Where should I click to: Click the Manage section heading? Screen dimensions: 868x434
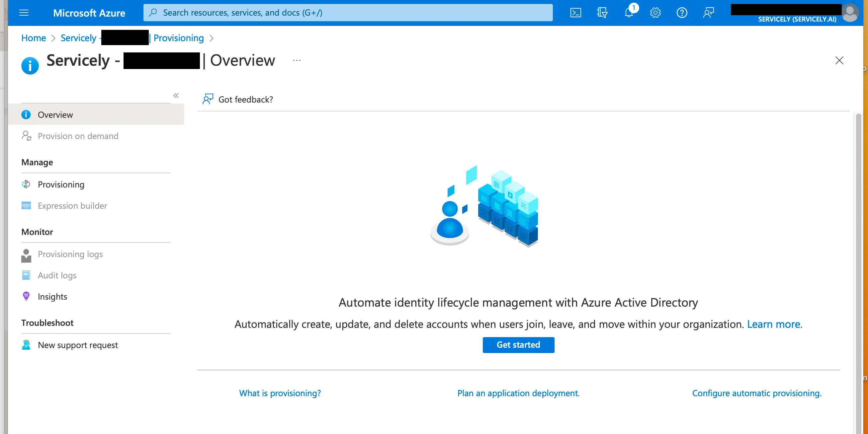[x=37, y=162]
